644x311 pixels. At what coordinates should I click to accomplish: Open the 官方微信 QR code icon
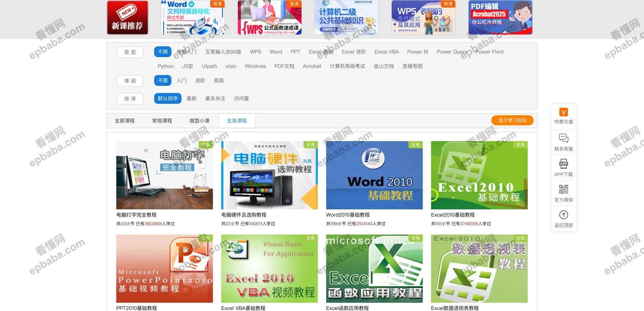563,189
